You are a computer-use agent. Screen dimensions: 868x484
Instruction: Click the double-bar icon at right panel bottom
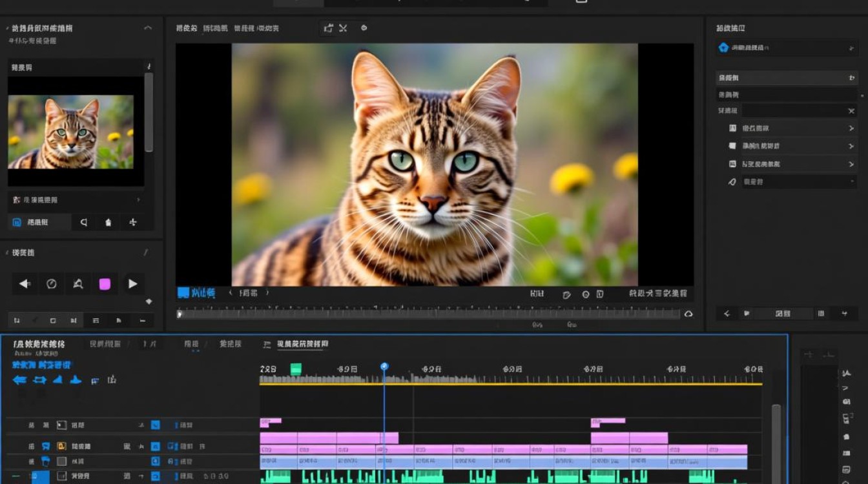tap(821, 314)
